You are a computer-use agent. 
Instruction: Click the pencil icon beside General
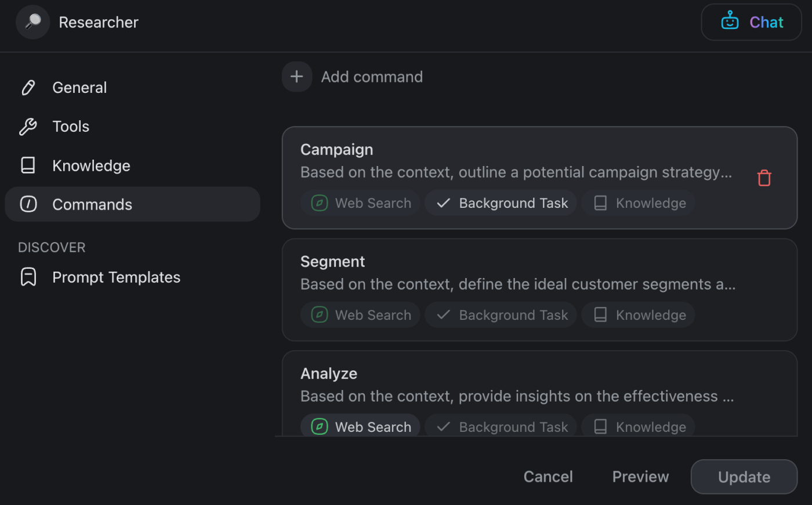tap(28, 87)
